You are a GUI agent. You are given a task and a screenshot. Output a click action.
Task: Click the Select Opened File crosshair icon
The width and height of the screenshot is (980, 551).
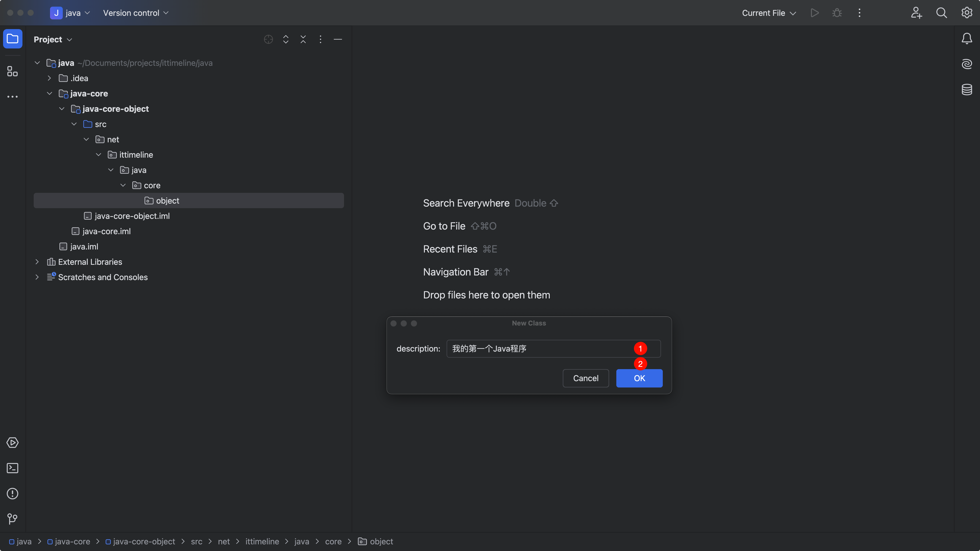tap(268, 39)
